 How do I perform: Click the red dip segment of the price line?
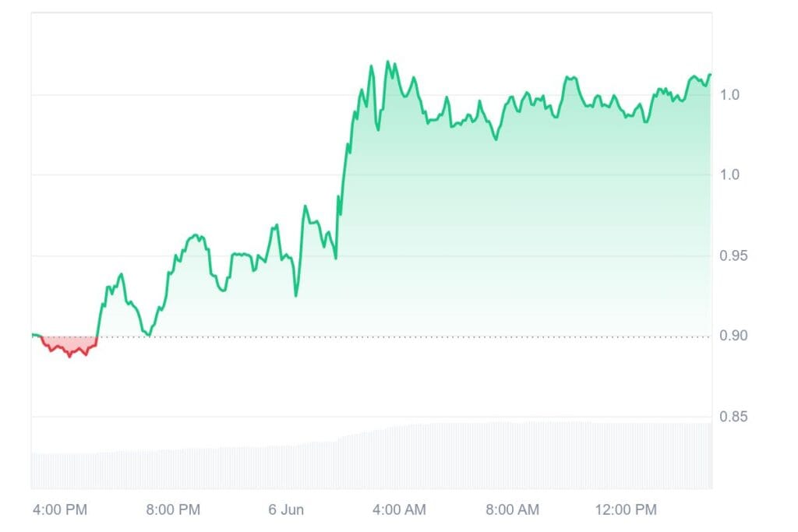(x=69, y=348)
